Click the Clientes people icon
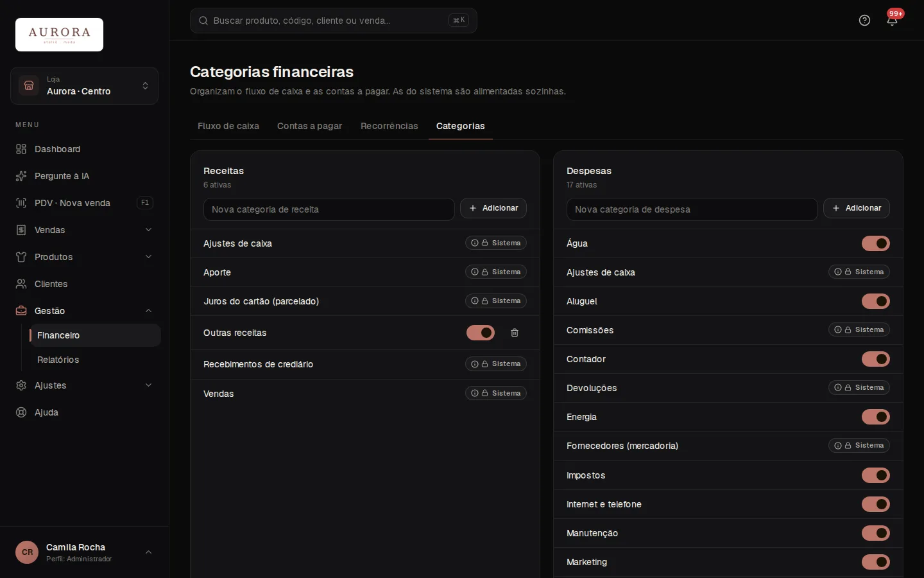The width and height of the screenshot is (924, 578). point(21,284)
